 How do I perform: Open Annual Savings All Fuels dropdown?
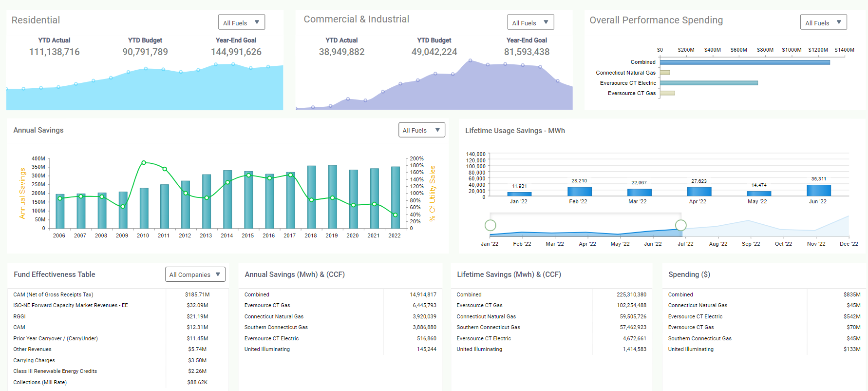pos(421,130)
